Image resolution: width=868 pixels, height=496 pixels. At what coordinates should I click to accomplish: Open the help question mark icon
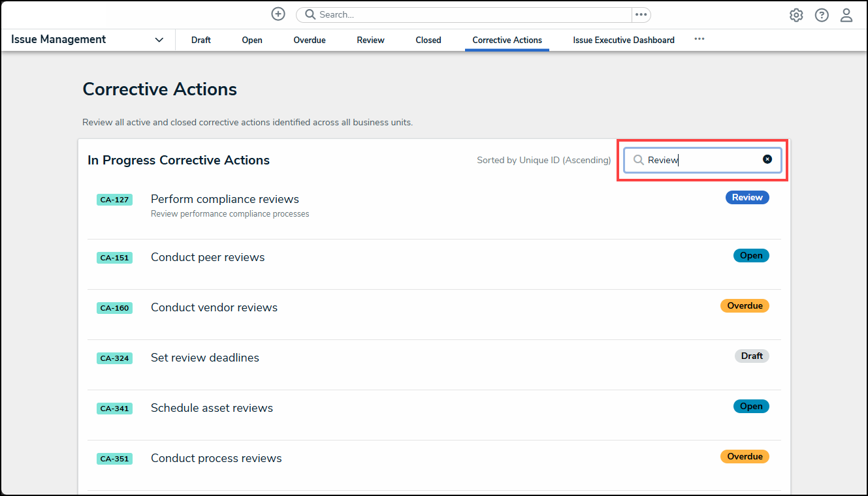(821, 15)
